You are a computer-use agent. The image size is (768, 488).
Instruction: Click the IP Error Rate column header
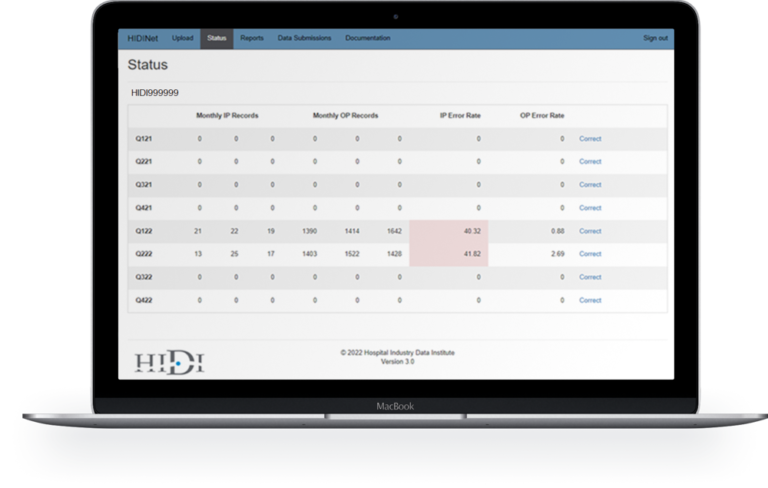tap(460, 116)
